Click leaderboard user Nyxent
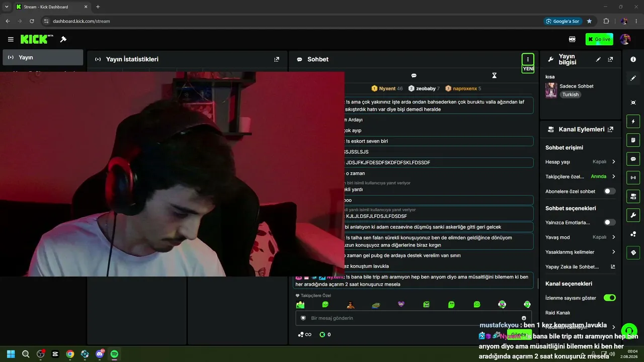 point(387,88)
